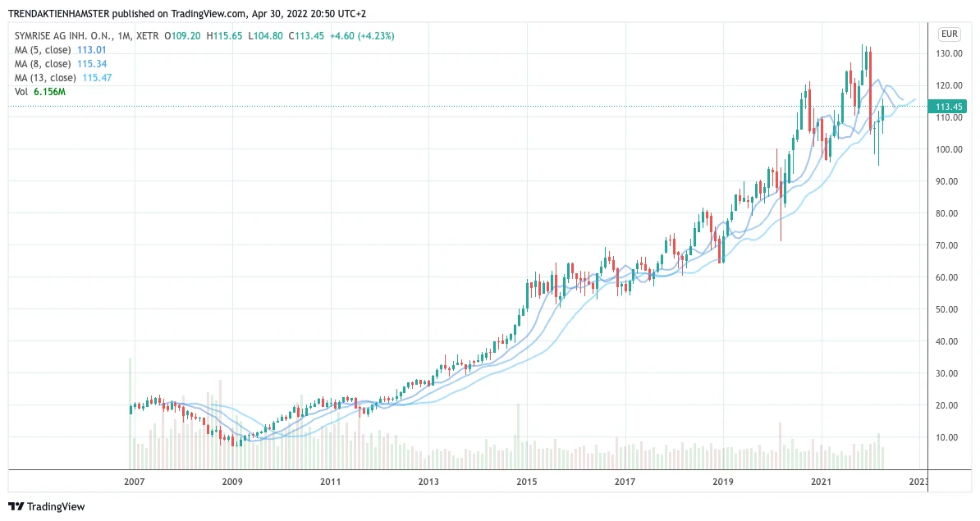
Task: Click the 2007 label on time axis
Action: [x=135, y=482]
